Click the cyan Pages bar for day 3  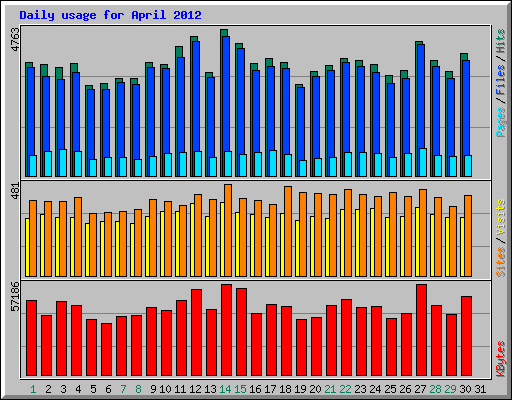63,163
